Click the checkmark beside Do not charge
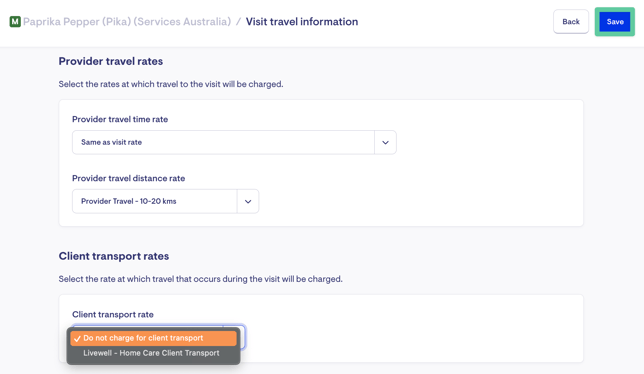The image size is (644, 374). coord(77,339)
